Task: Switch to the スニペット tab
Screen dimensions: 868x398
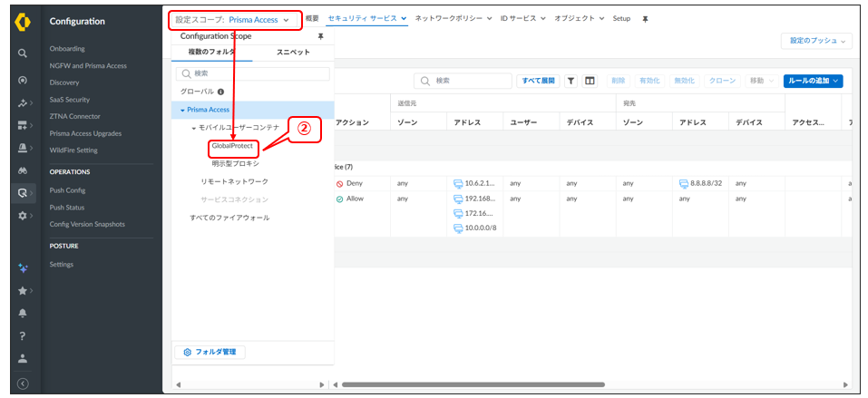Action: 293,52
